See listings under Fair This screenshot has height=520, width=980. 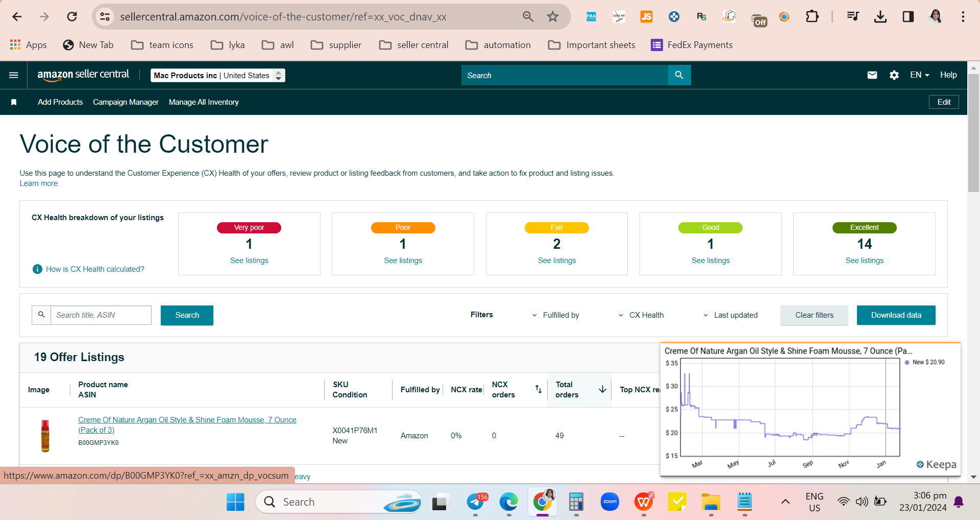coord(557,261)
